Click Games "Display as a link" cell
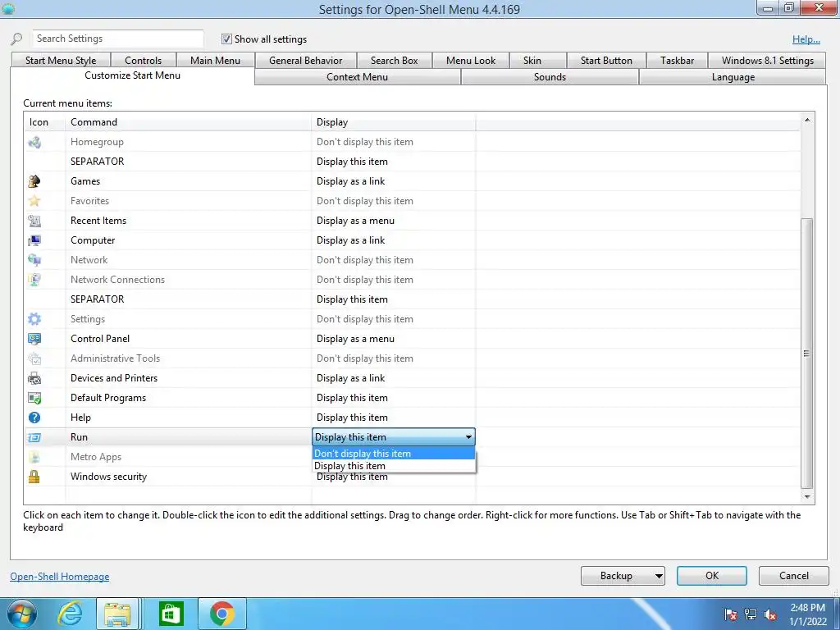This screenshot has height=630, width=840. coord(393,181)
